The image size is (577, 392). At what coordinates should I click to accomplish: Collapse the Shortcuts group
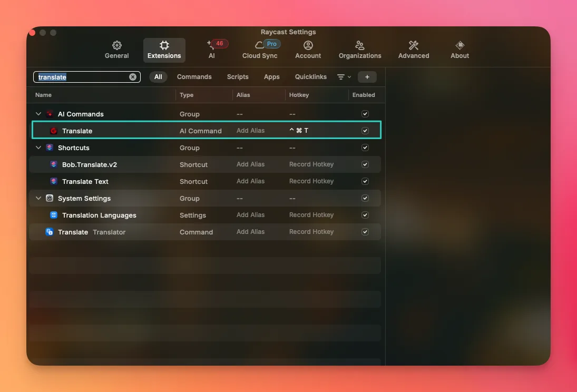point(38,148)
